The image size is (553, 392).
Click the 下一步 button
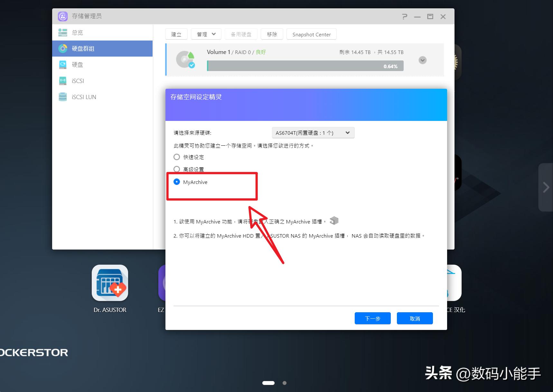pos(372,318)
